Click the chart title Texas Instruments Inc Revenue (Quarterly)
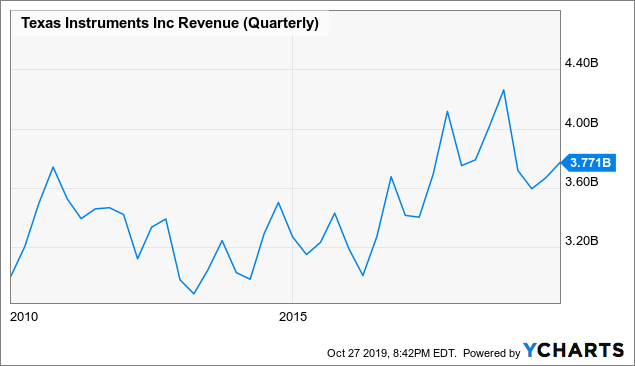This screenshot has width=635, height=366. pyautogui.click(x=170, y=23)
